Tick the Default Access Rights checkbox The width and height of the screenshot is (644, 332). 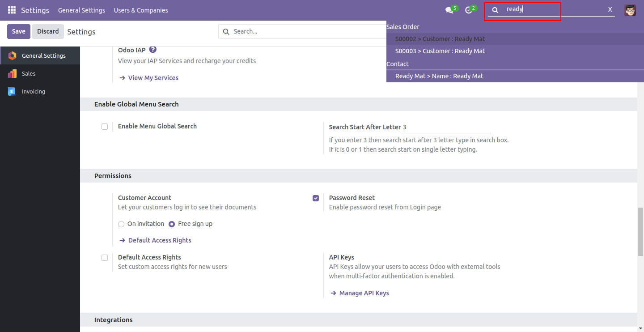click(105, 257)
